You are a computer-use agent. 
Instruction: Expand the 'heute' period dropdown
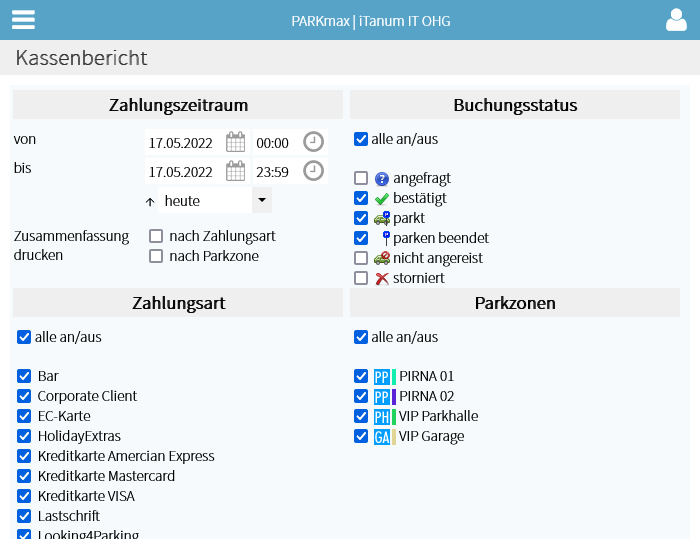click(x=262, y=200)
